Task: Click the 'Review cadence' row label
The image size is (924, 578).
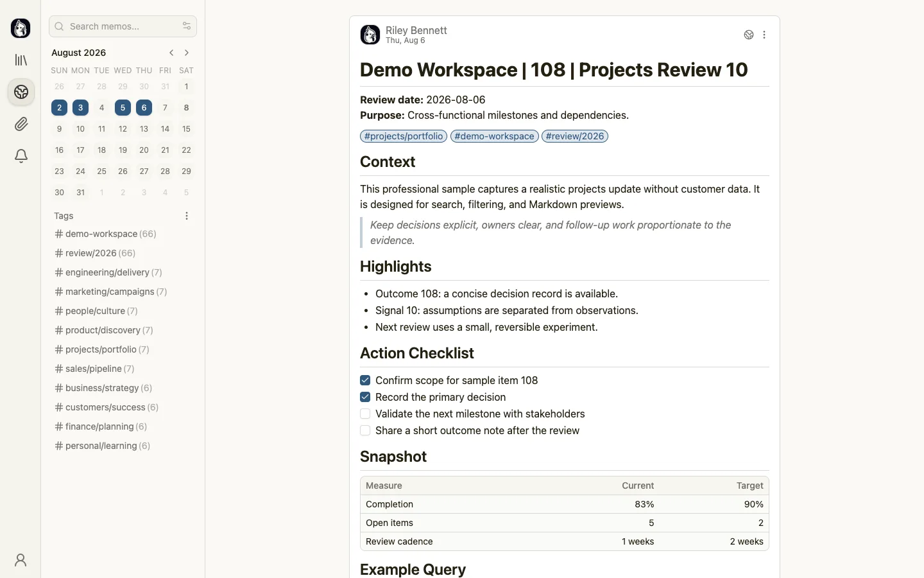Action: point(399,541)
